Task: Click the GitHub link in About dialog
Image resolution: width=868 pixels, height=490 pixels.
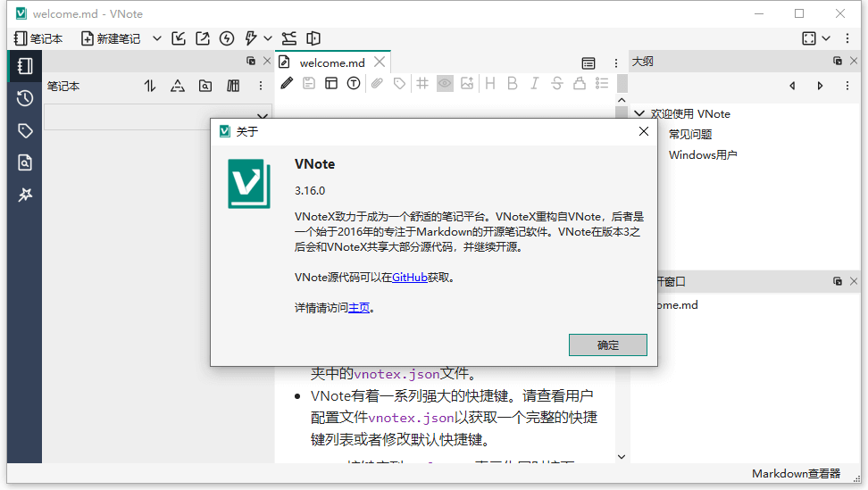Action: tap(410, 278)
